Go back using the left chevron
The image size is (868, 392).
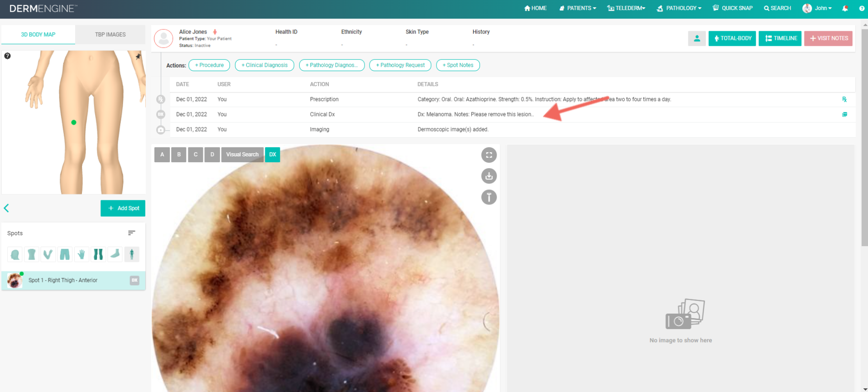pos(6,208)
